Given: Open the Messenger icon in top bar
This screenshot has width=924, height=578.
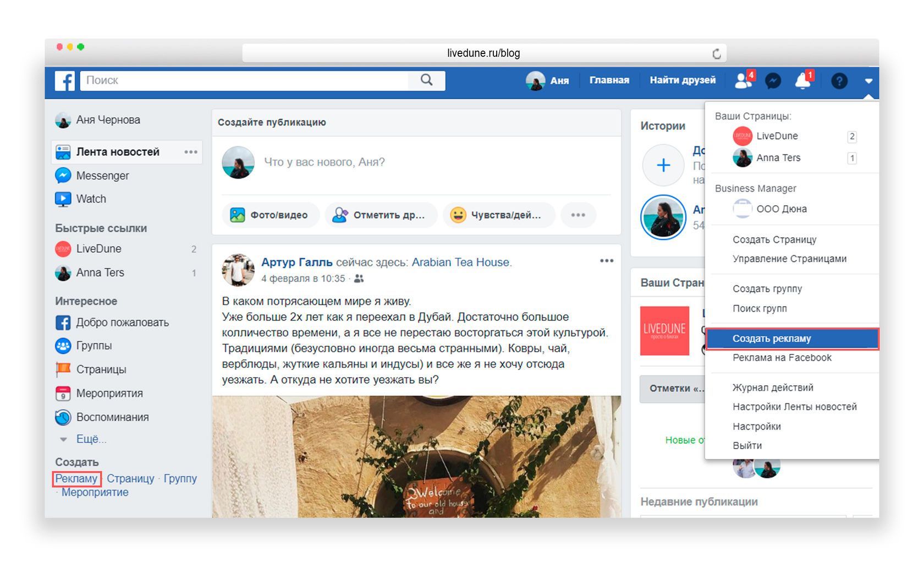Looking at the screenshot, I should [x=773, y=81].
